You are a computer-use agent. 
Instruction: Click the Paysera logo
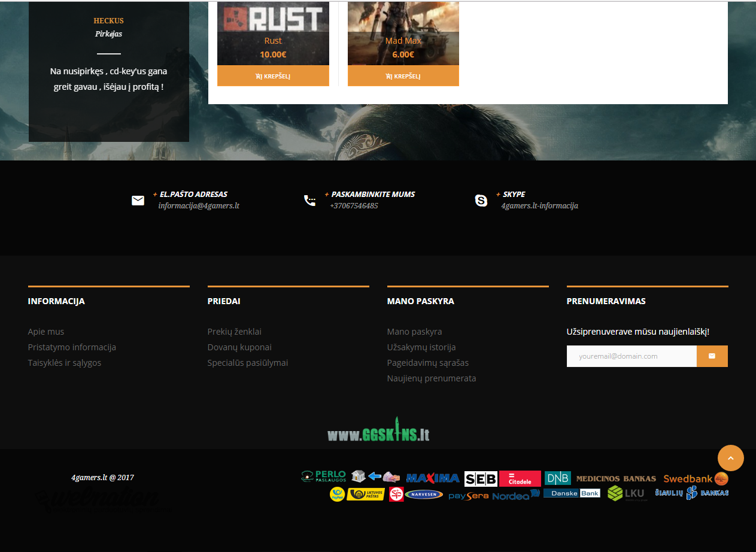(x=469, y=496)
